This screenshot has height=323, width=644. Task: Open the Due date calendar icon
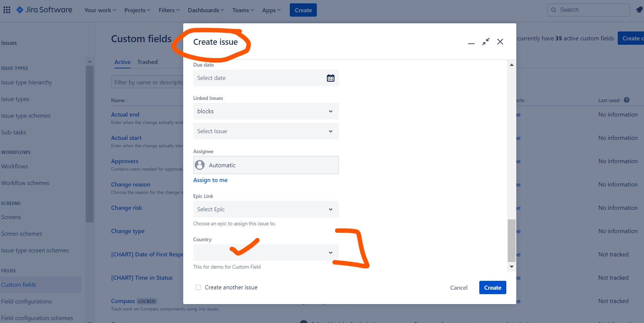[x=331, y=78]
